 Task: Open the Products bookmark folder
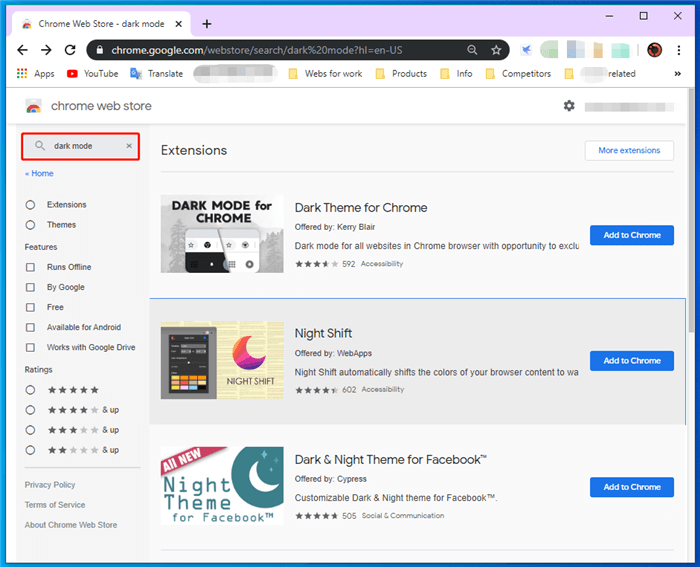pos(401,74)
